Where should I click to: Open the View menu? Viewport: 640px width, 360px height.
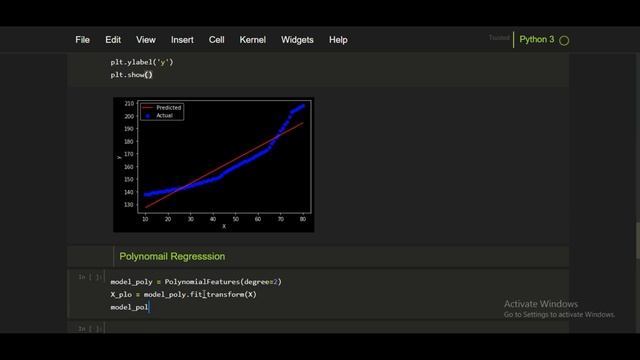click(146, 40)
